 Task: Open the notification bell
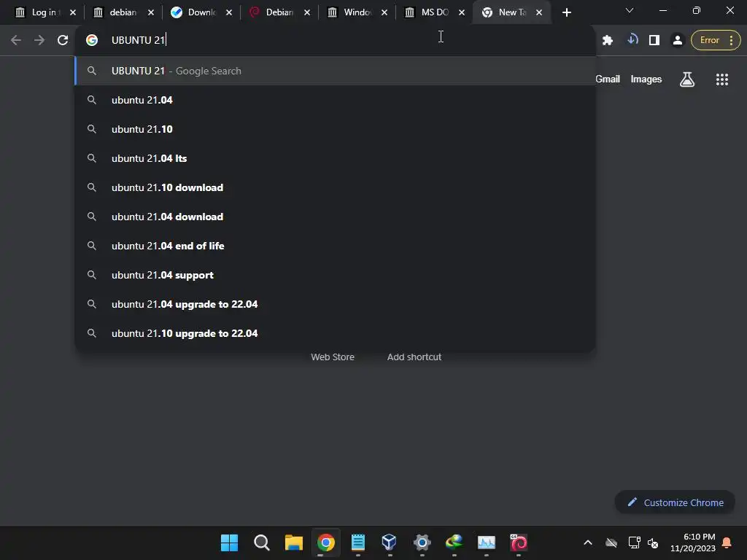727,542
